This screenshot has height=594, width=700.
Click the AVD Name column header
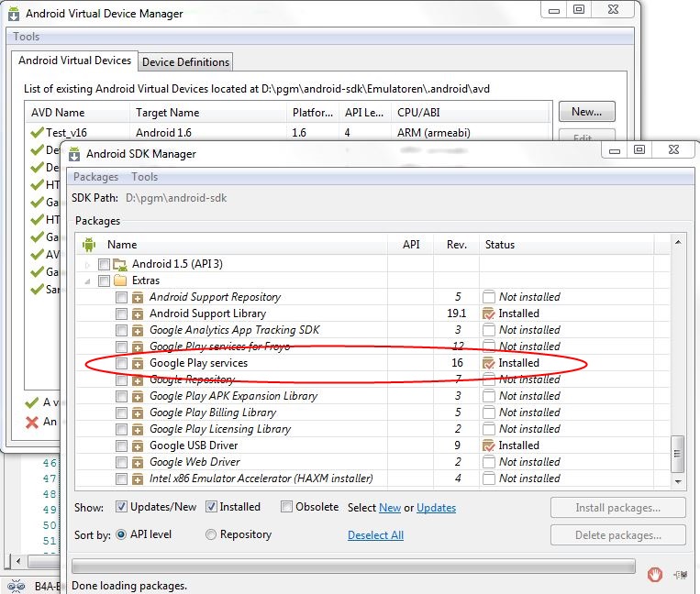click(77, 113)
